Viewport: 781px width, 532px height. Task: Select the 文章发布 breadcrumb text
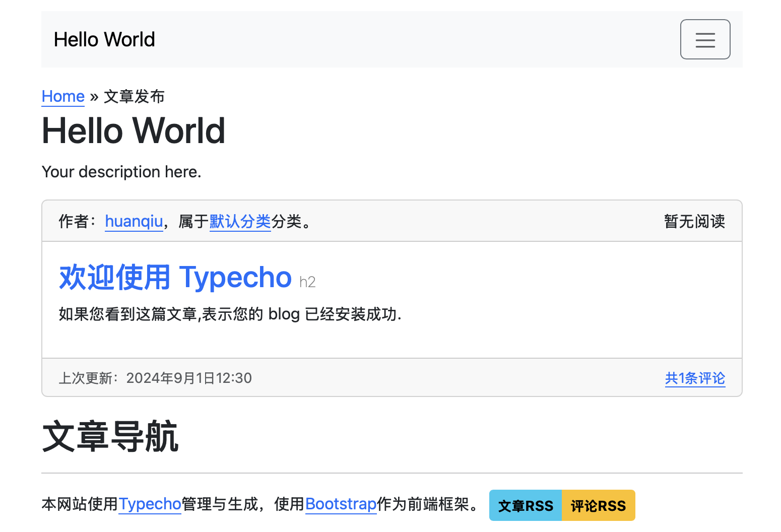point(134,96)
